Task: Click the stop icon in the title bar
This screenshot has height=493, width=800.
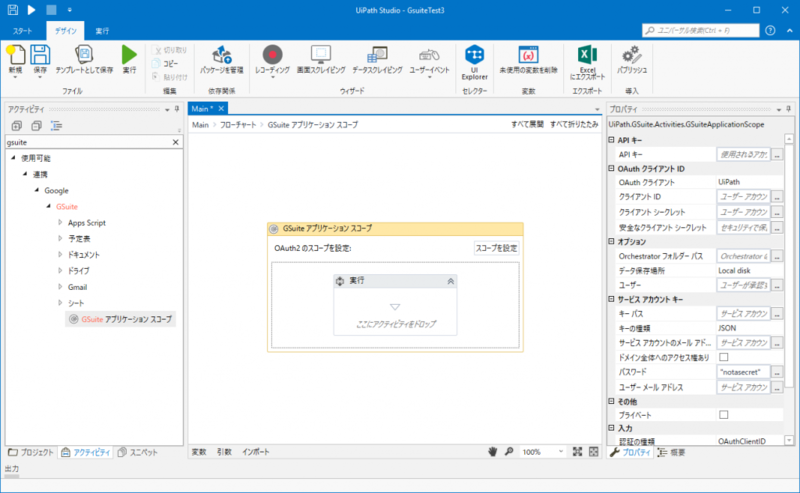Action: [x=51, y=10]
